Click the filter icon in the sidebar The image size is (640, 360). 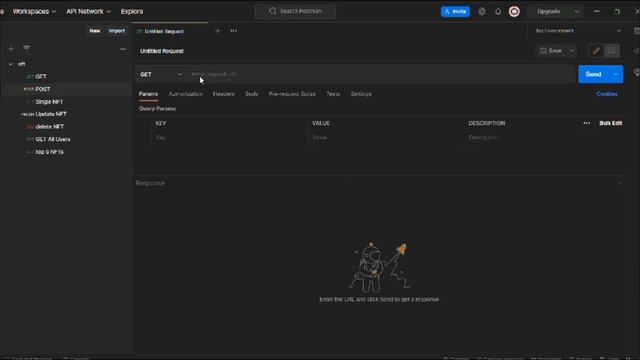click(27, 48)
